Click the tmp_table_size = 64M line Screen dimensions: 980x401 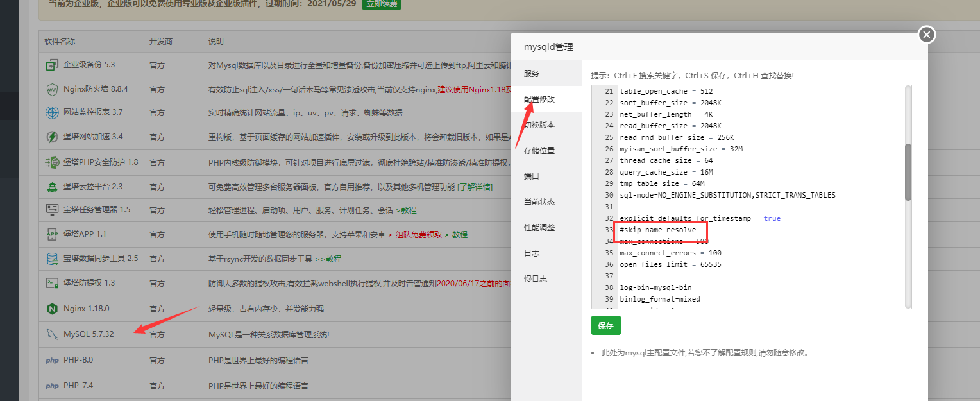coord(664,183)
